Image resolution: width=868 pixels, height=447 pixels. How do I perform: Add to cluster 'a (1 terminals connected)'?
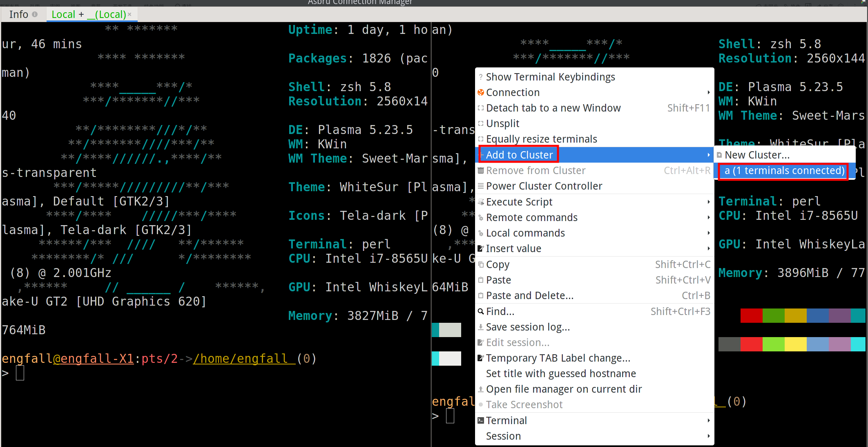click(784, 171)
